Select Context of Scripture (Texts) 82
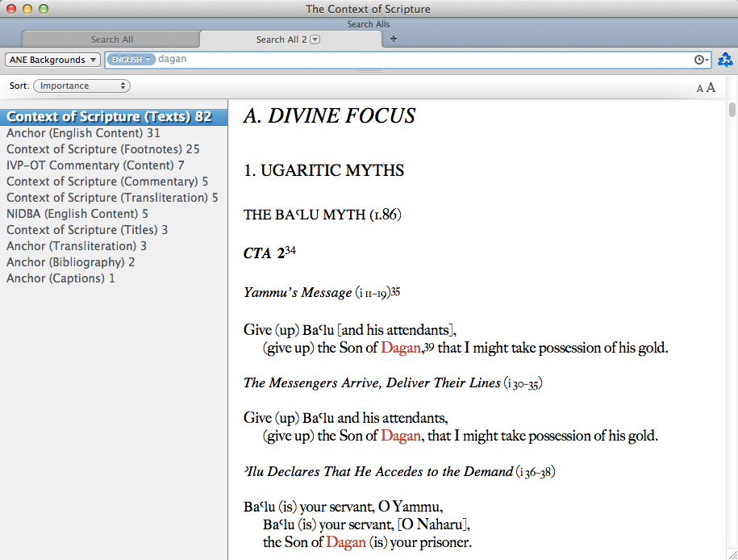This screenshot has width=738, height=560. coord(114,117)
